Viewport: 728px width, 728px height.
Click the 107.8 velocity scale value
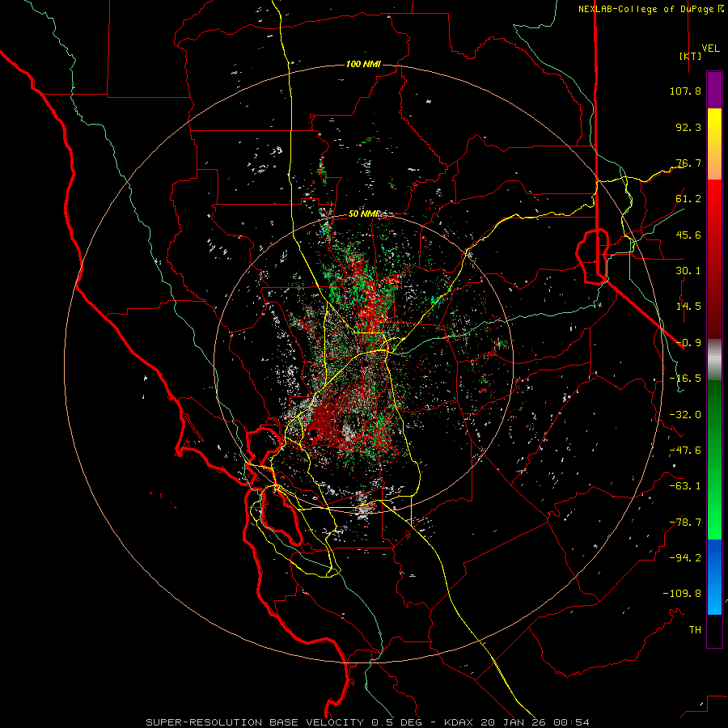click(x=685, y=91)
